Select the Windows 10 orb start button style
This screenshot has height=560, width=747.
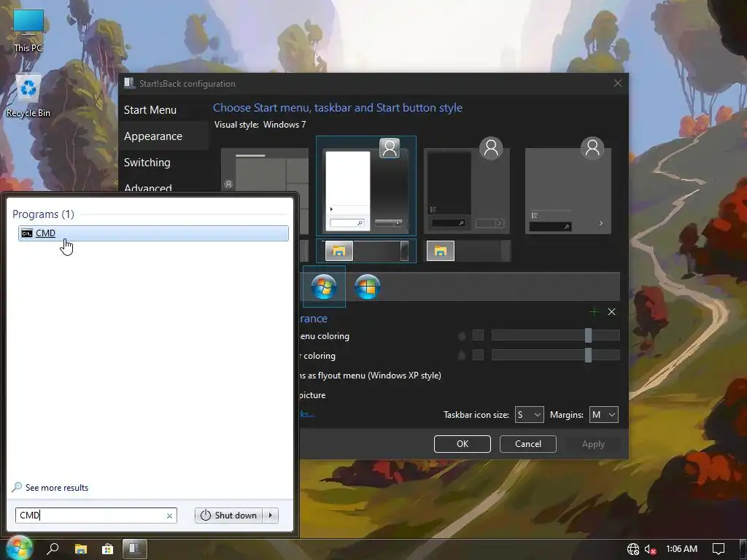tap(368, 287)
